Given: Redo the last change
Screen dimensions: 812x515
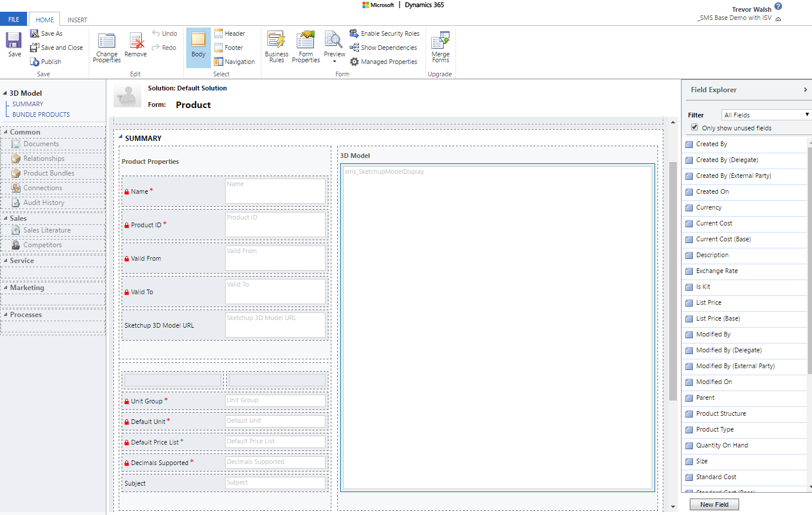Looking at the screenshot, I should [164, 48].
